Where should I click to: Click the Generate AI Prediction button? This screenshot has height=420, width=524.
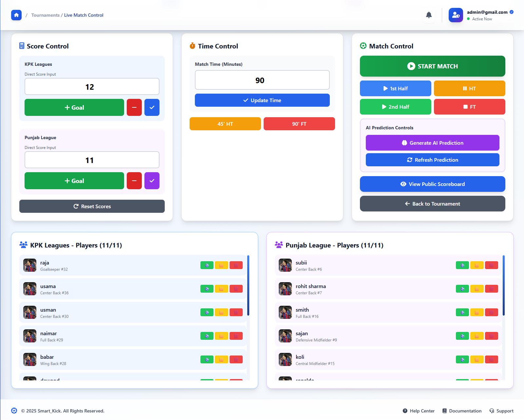tap(432, 143)
